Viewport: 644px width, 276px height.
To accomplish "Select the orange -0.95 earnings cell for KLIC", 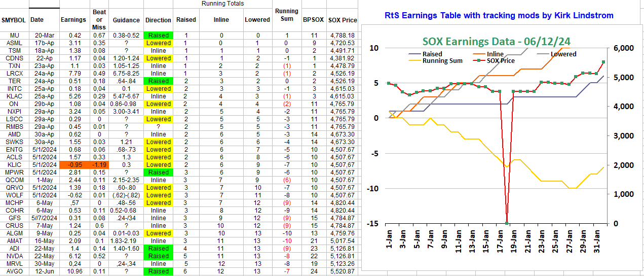I will pos(74,165).
